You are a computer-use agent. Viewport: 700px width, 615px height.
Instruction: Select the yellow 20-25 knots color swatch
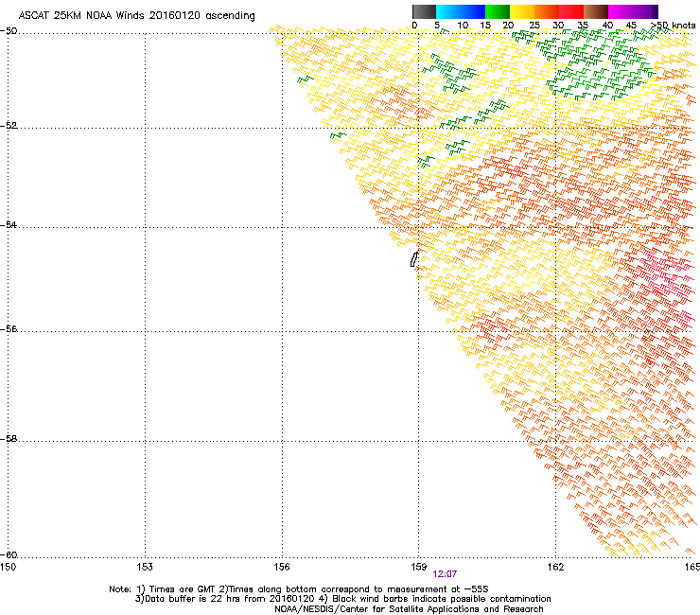tap(522, 11)
